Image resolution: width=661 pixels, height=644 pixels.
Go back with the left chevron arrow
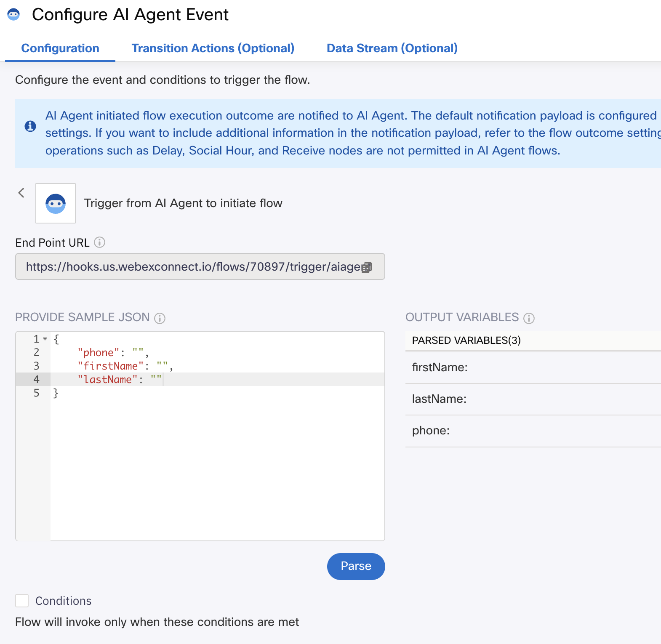click(x=21, y=193)
